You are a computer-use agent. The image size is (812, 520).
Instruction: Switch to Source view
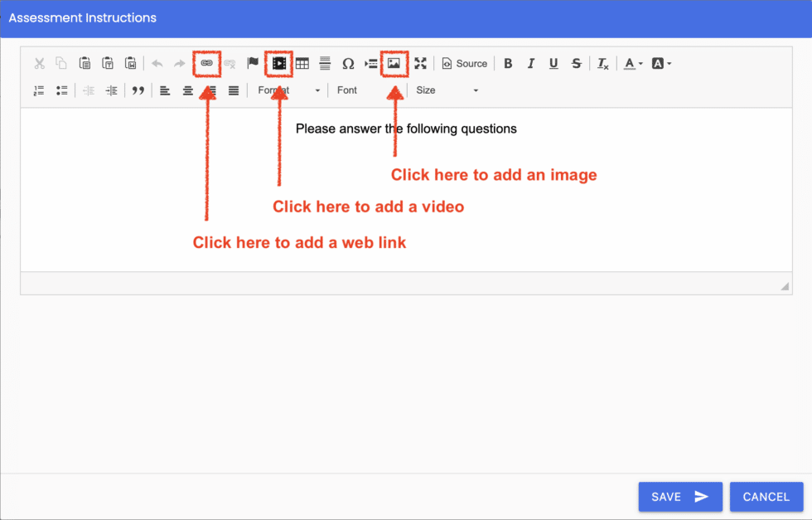pyautogui.click(x=464, y=63)
